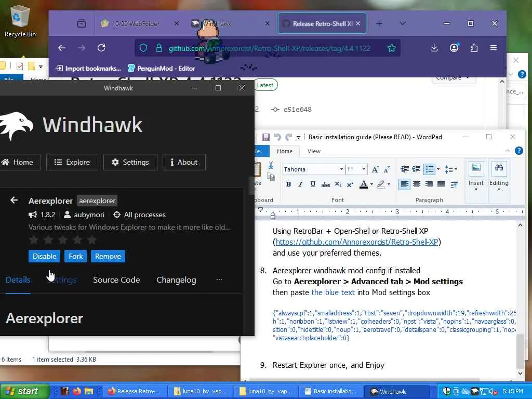The height and width of the screenshot is (399, 532).
Task: Launch Firefox from quick launch bar
Action: [77, 391]
